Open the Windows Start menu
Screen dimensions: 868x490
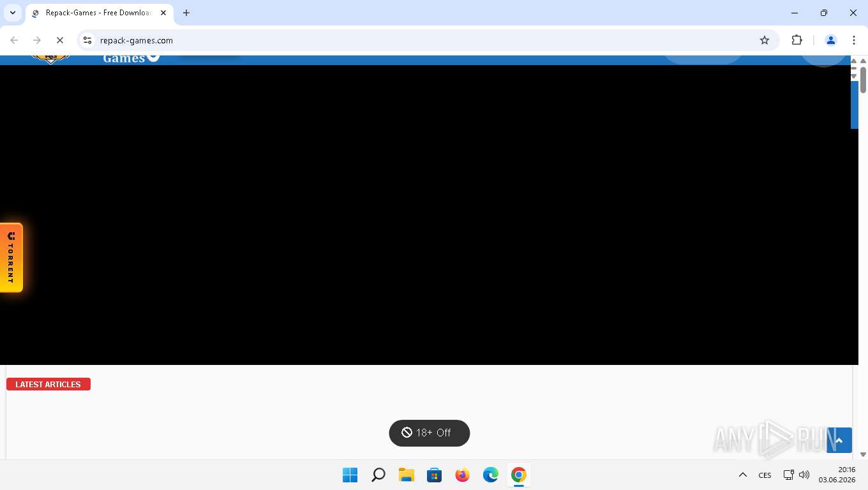(x=350, y=475)
